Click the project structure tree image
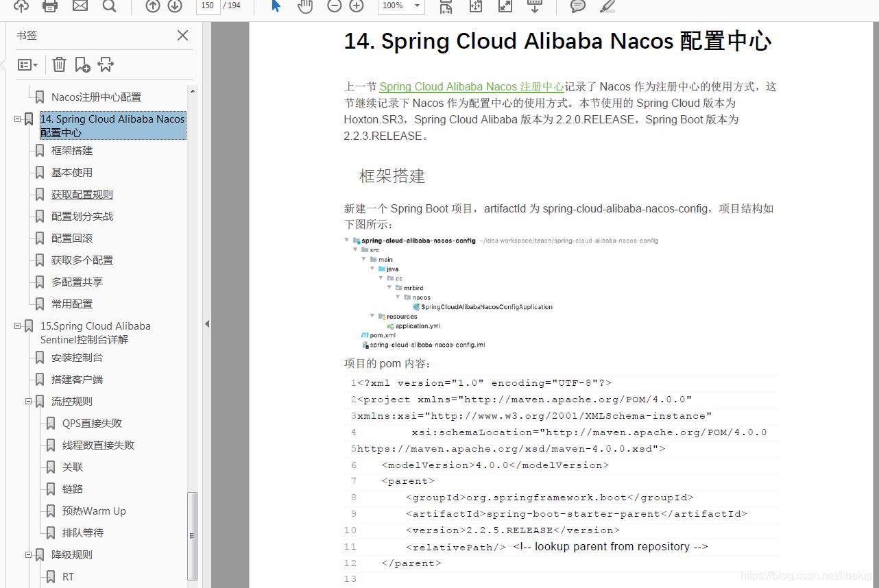Screen dimensions: 879x588 click(501, 293)
